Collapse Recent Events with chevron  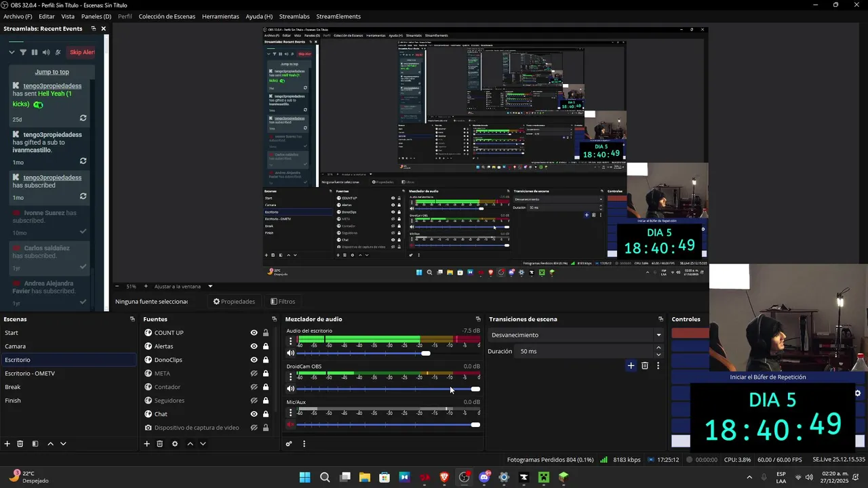coord(12,52)
